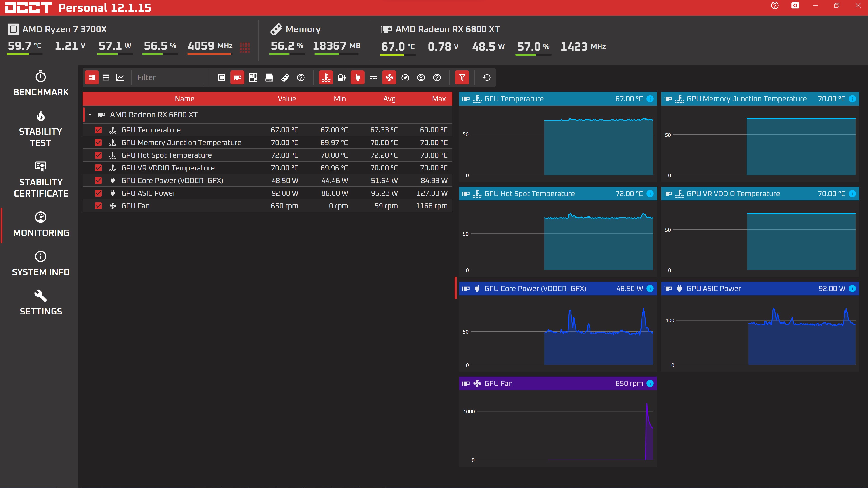Switch to graph-only view icon
This screenshot has width=868, height=488.
[120, 77]
